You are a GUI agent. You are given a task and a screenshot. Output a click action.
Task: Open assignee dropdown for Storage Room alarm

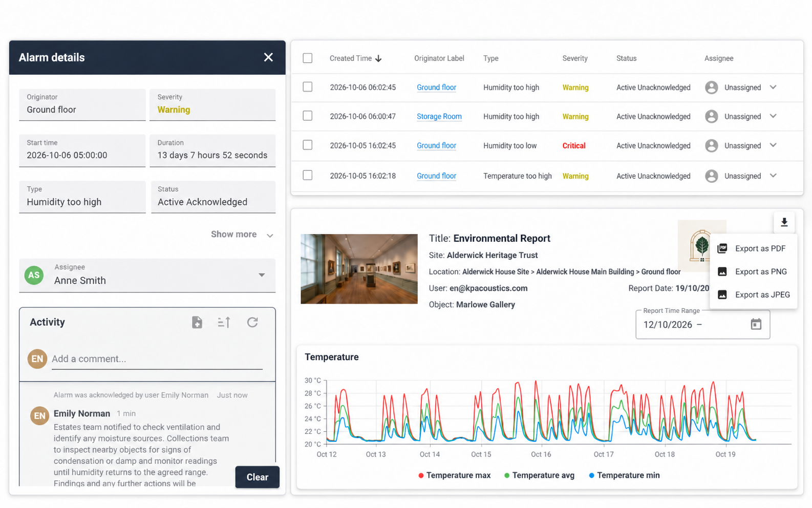773,116
